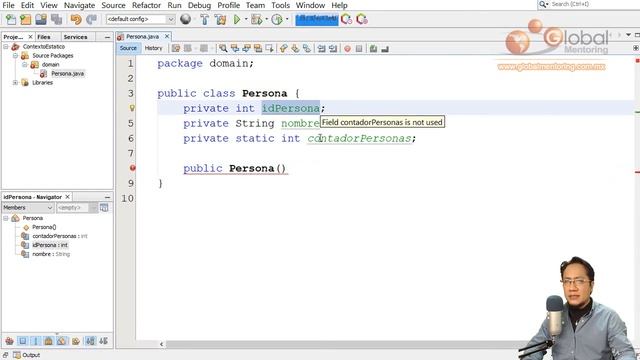Open Profile Project dropdown arrow
This screenshot has width=640, height=360.
point(287,19)
